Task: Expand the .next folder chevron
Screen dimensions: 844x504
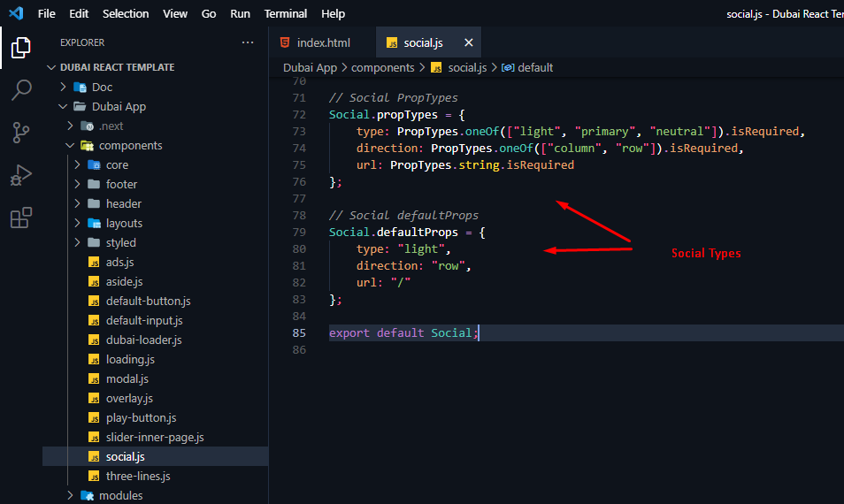Action: coord(70,126)
